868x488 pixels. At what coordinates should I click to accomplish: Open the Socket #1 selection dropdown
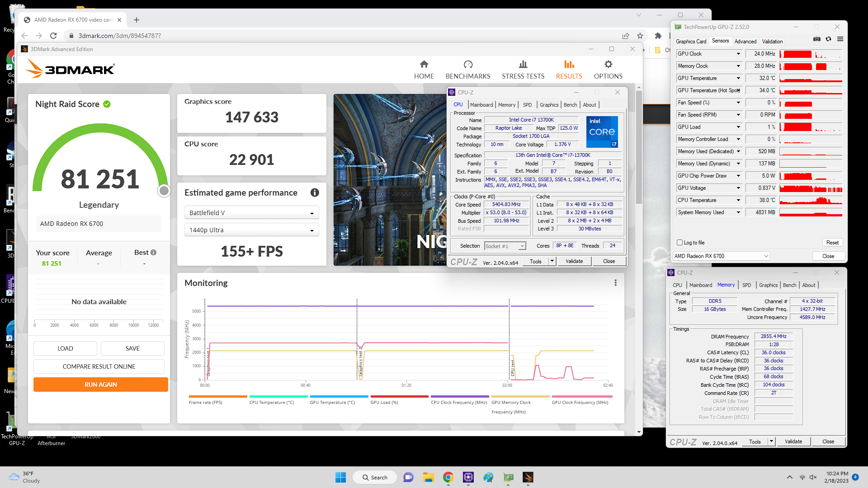click(505, 246)
